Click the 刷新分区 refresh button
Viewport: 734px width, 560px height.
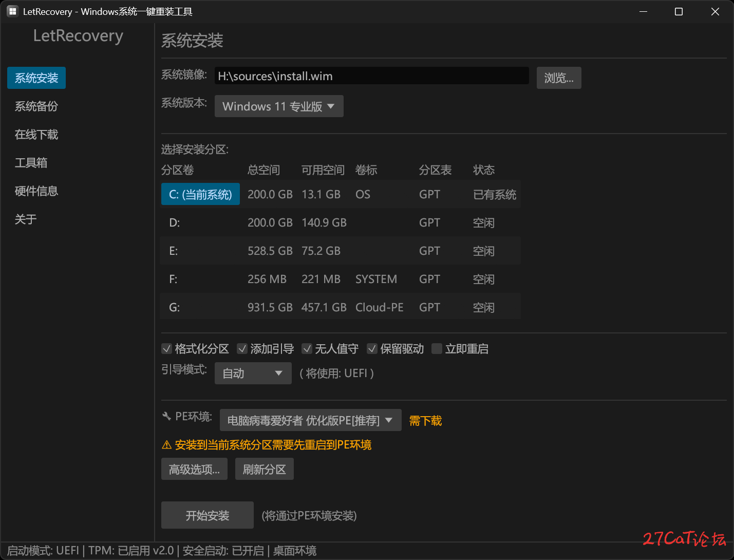(x=264, y=469)
